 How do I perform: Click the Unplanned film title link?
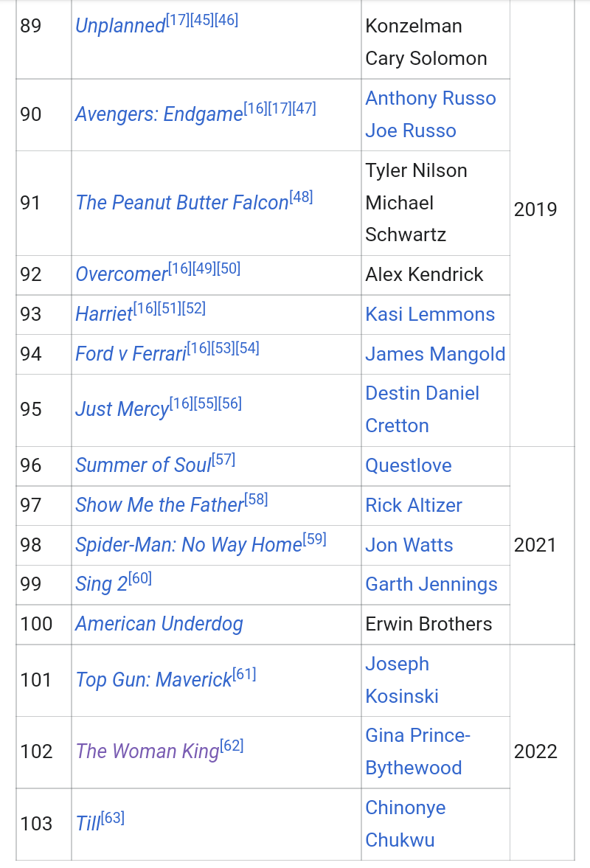coord(120,27)
